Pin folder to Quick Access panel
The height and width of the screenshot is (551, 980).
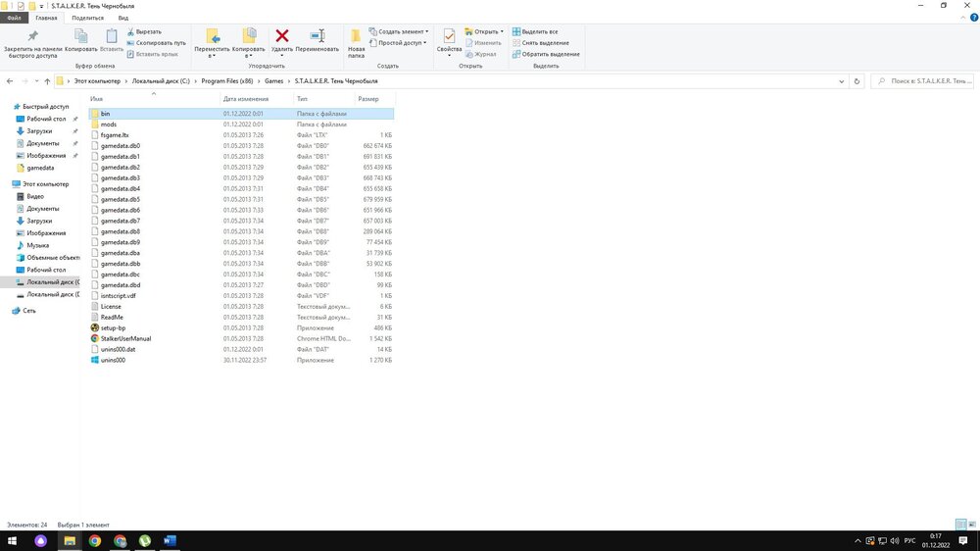31,37
